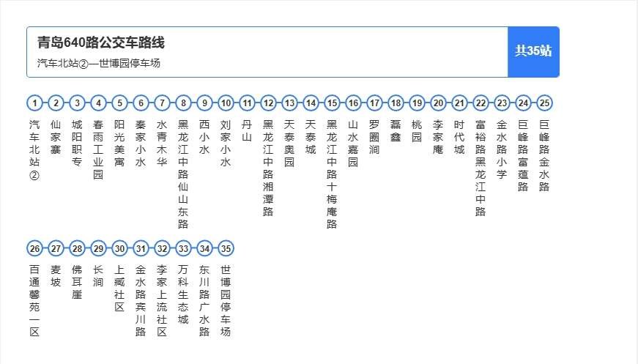Select station circle number 16
Viewport: 638px width, 364px height.
pos(353,103)
